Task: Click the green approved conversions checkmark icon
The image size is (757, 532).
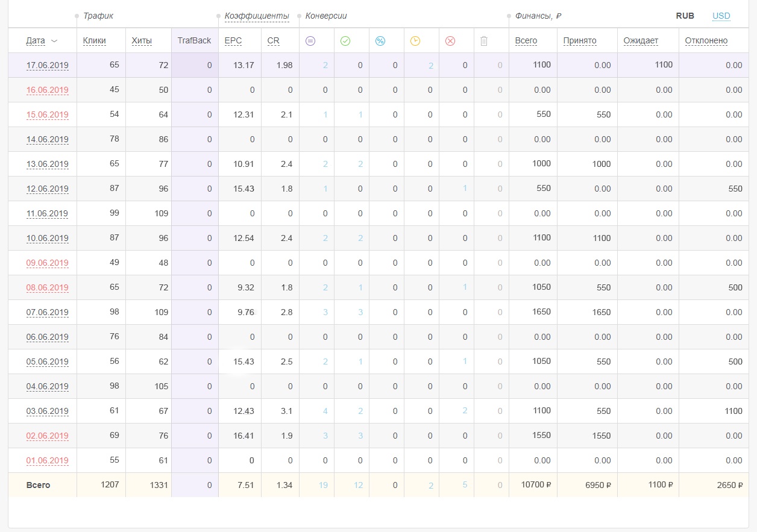Action: coord(345,41)
